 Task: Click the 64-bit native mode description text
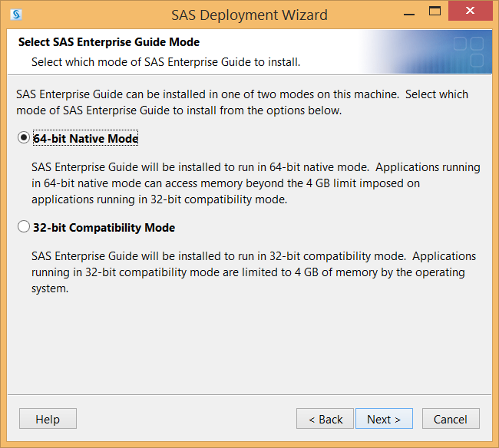(256, 183)
